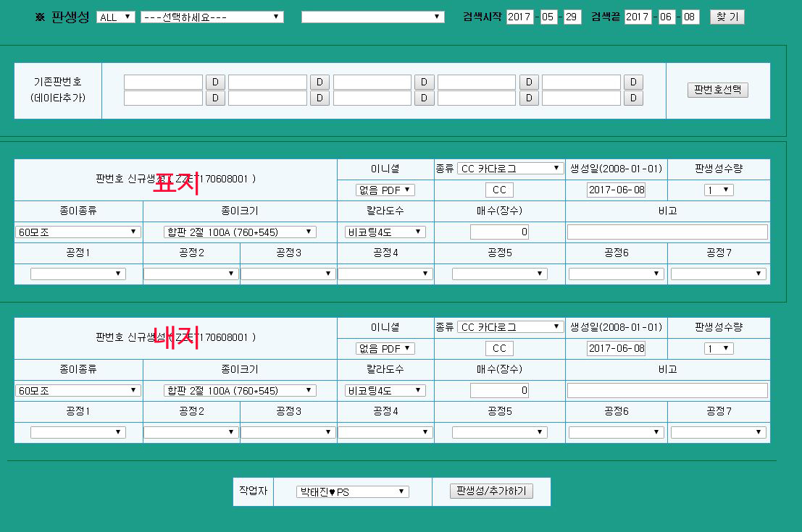Click the 찾기 search button
The image size is (802, 532).
click(x=727, y=17)
